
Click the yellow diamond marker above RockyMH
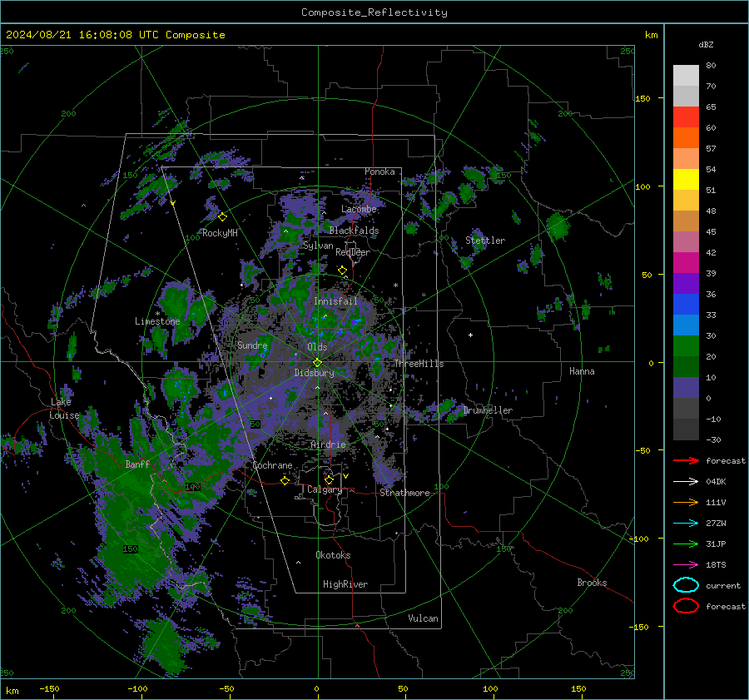pyautogui.click(x=222, y=217)
